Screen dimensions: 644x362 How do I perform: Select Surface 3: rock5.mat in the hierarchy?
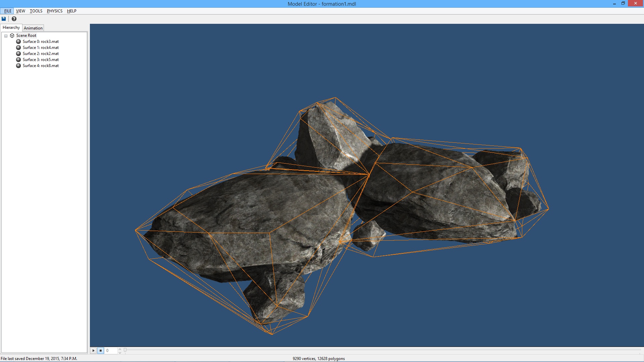[x=40, y=59]
